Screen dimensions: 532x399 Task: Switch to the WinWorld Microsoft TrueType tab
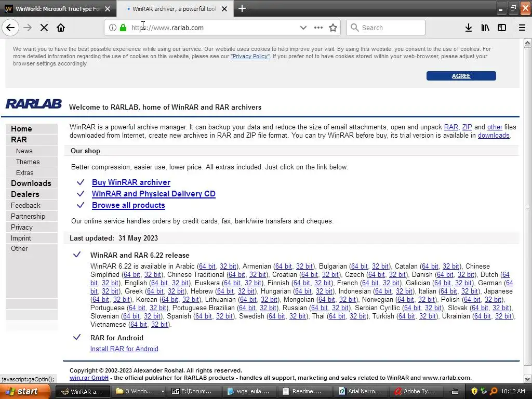(58, 9)
